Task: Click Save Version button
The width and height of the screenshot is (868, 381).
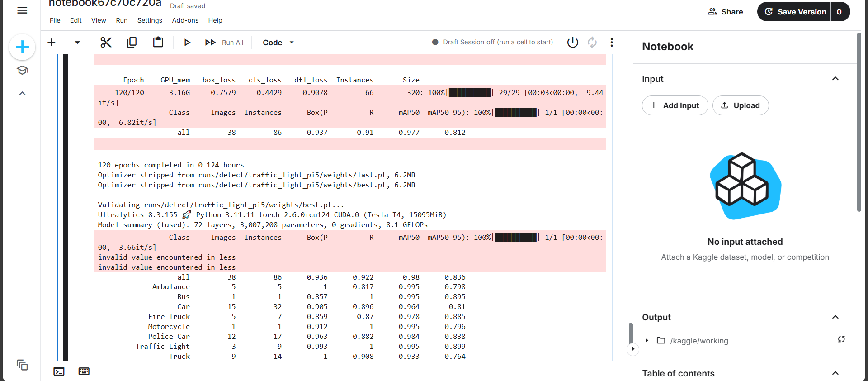Action: (x=794, y=12)
